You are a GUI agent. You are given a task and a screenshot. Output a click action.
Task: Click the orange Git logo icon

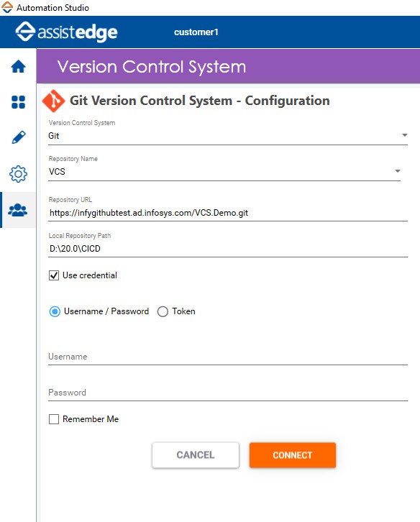pyautogui.click(x=54, y=101)
